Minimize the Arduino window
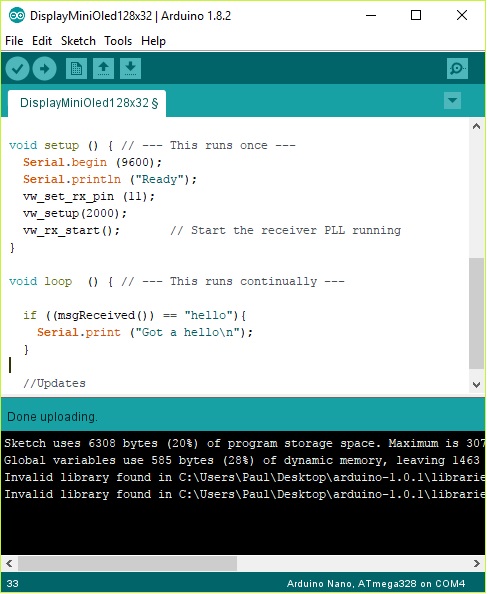This screenshot has height=594, width=488. pyautogui.click(x=371, y=16)
